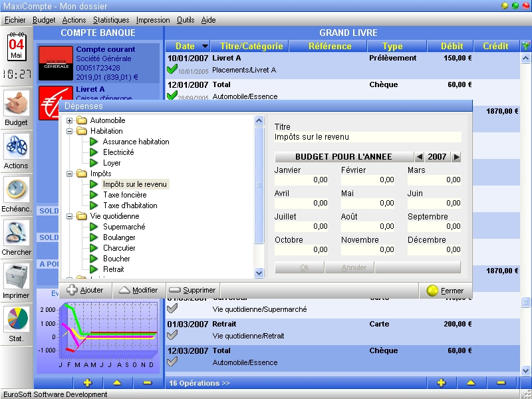Click the filter icon beside Crédit column
The image size is (532, 399).
pyautogui.click(x=526, y=47)
